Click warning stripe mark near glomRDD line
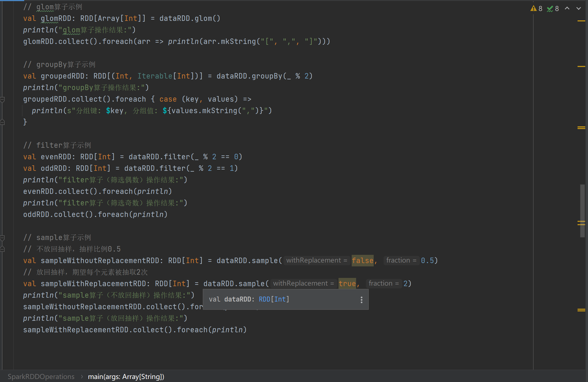 581,21
